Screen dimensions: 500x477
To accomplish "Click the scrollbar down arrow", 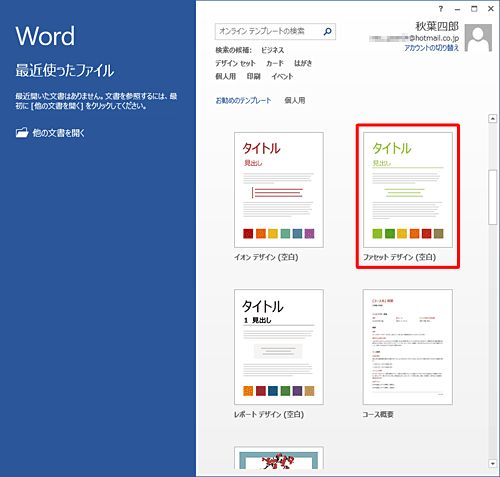I will pos(493,463).
